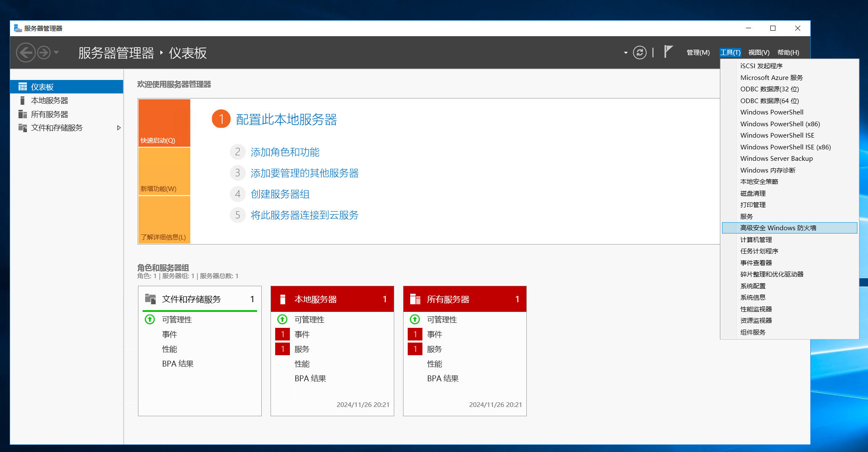Click red 服务 alert badge in 所有服务器 tile
Screen dimensions: 868x452
pyautogui.click(x=415, y=349)
